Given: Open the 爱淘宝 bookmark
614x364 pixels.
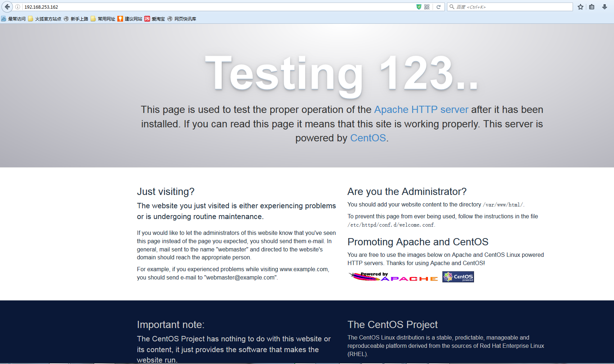Looking at the screenshot, I should (155, 19).
